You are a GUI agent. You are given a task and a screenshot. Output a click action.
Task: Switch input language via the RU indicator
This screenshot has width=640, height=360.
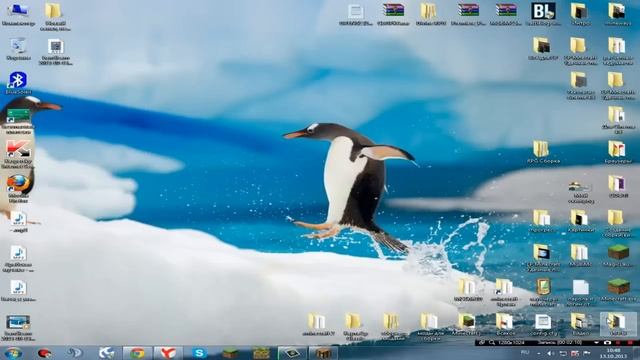click(x=525, y=353)
